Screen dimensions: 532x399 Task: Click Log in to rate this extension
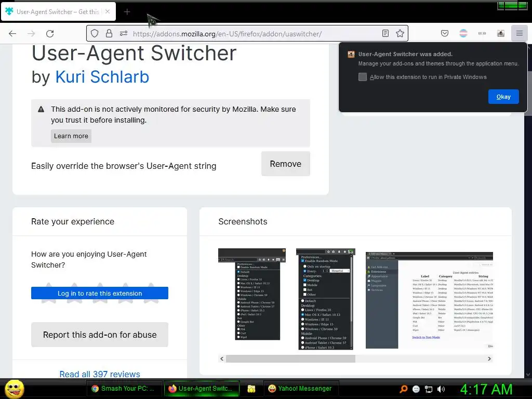(x=100, y=293)
